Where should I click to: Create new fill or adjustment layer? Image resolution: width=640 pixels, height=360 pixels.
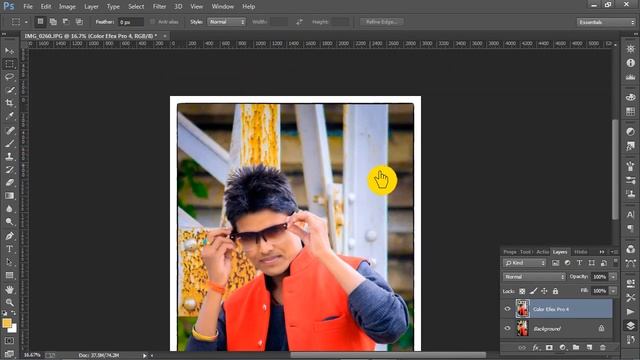[x=562, y=348]
